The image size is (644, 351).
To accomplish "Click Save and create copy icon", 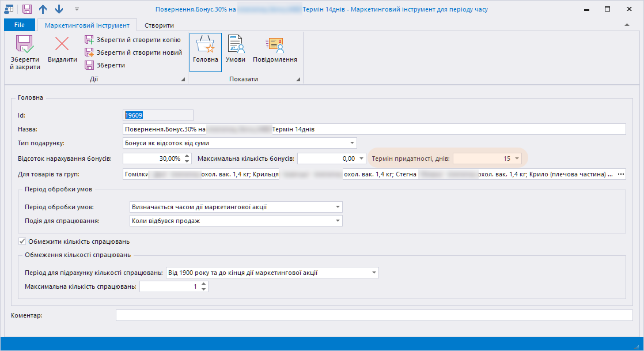I will [x=89, y=40].
